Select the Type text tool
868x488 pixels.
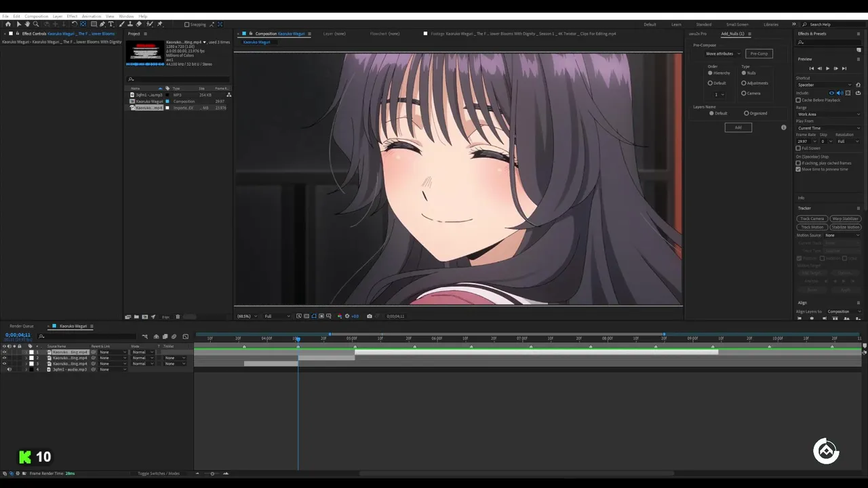click(x=111, y=24)
